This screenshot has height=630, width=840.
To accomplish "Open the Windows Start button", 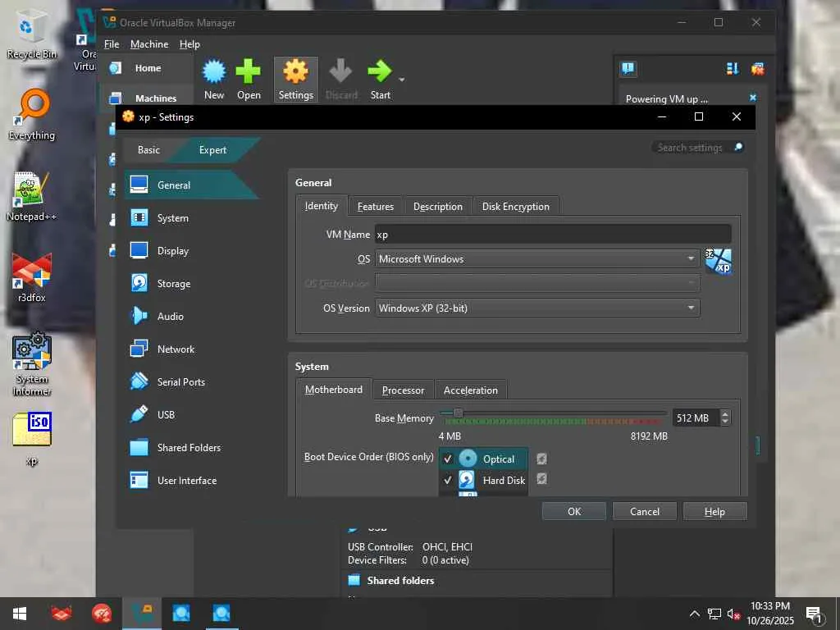I will click(20, 614).
